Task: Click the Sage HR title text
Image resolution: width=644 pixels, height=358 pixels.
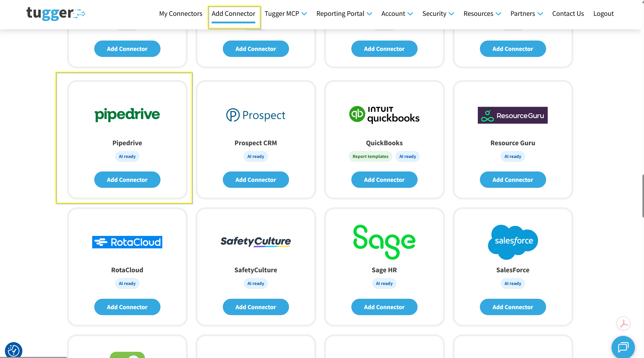Action: 384,270
